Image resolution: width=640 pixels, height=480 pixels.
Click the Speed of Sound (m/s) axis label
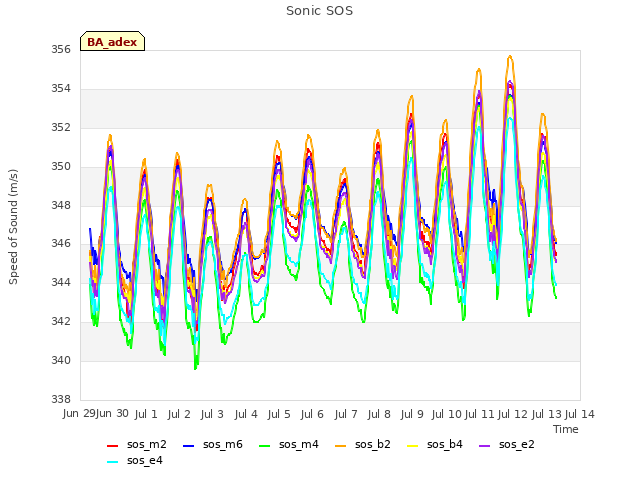(13, 227)
